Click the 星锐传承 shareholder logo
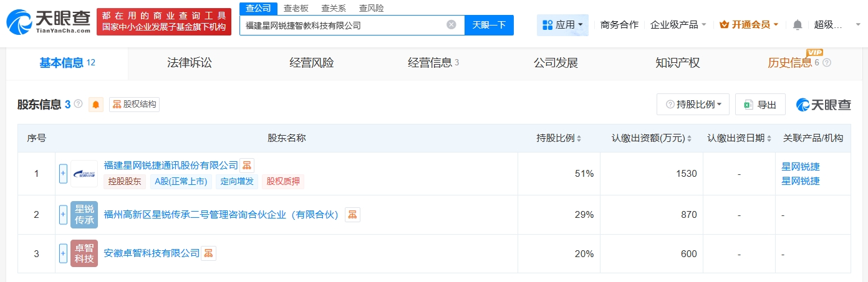Image resolution: width=868 pixels, height=282 pixels. click(84, 215)
